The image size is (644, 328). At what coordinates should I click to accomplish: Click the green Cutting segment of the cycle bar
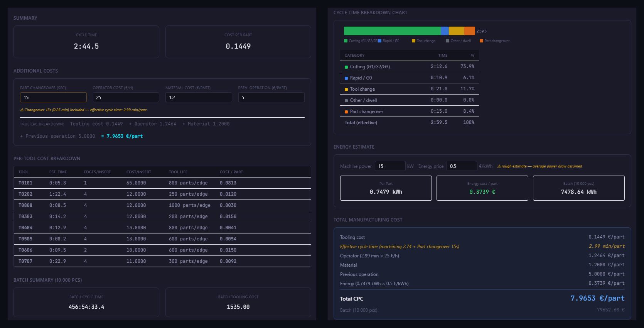[x=392, y=31]
